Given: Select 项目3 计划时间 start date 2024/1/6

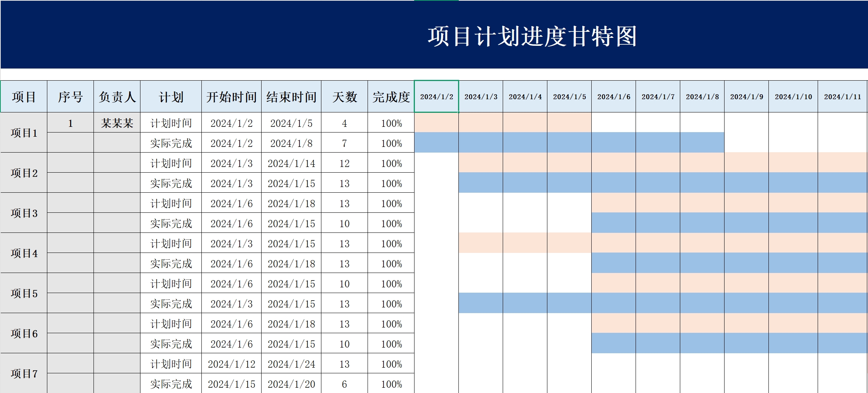Looking at the screenshot, I should (x=231, y=203).
